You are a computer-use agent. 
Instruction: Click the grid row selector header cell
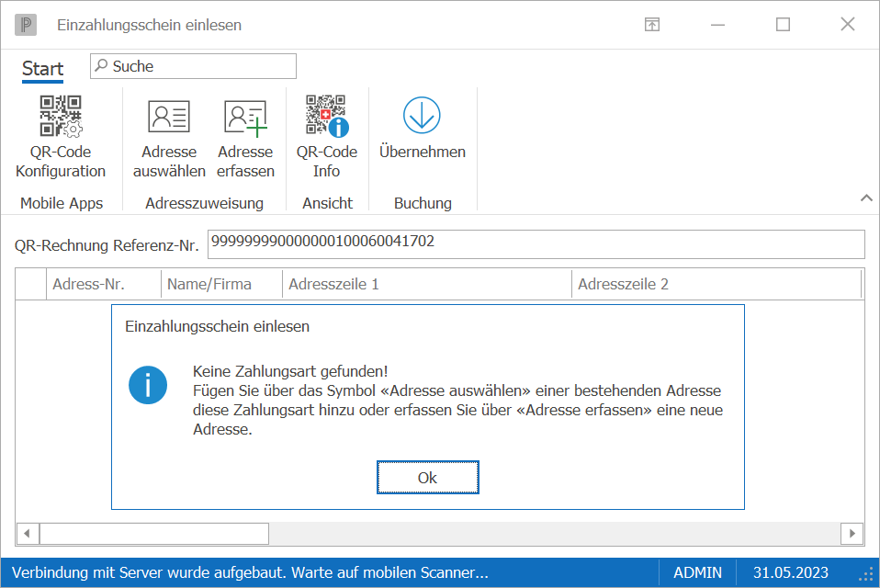[x=31, y=284]
